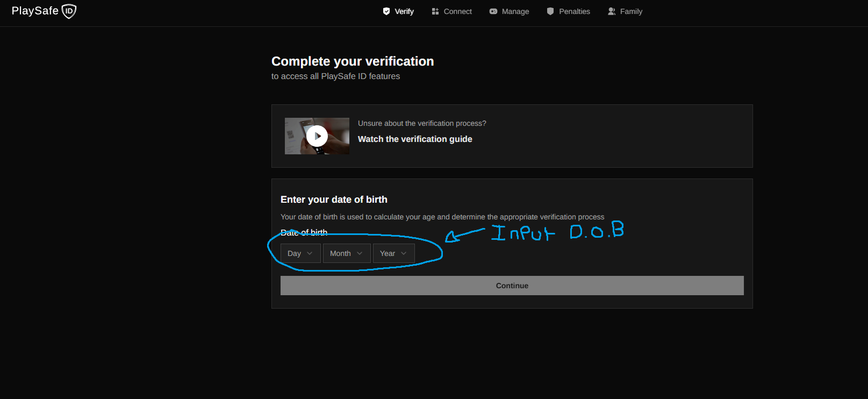Select the Penalties navigation label

click(x=575, y=11)
